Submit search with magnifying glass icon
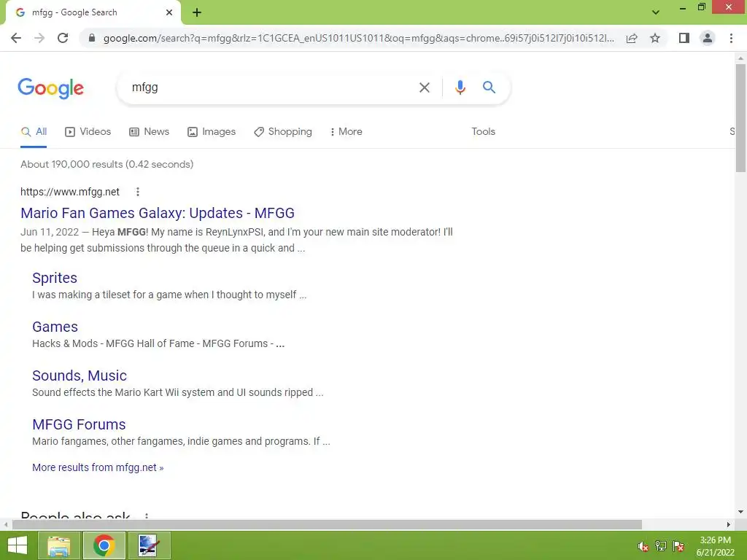This screenshot has height=560, width=747. 489,87
